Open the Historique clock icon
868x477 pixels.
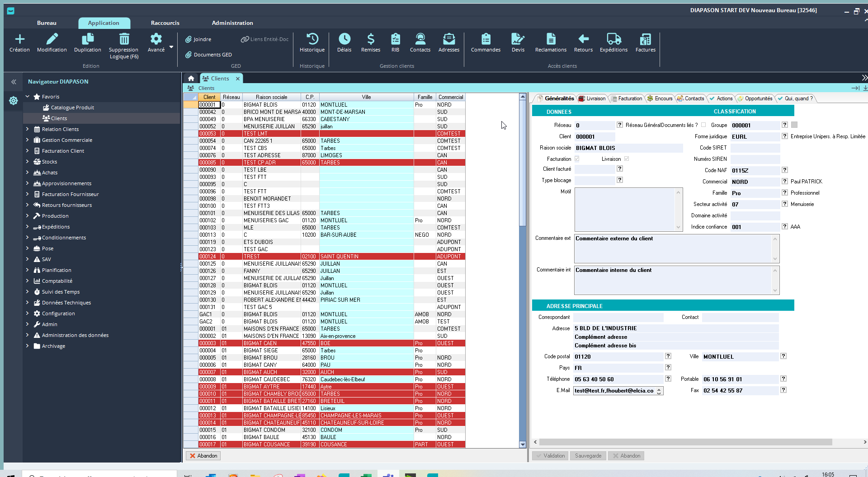[312, 39]
